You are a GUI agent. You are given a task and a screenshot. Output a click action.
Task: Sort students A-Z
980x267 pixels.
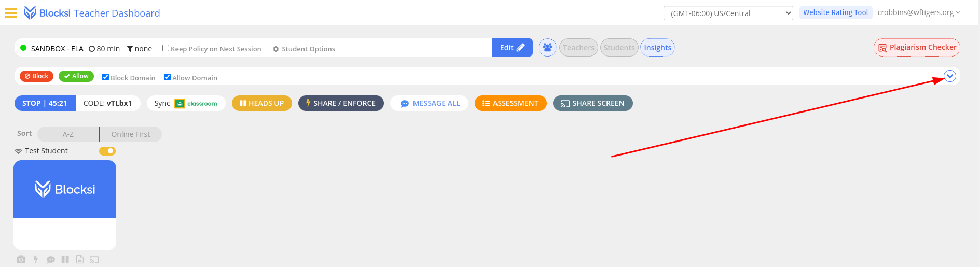tap(68, 134)
